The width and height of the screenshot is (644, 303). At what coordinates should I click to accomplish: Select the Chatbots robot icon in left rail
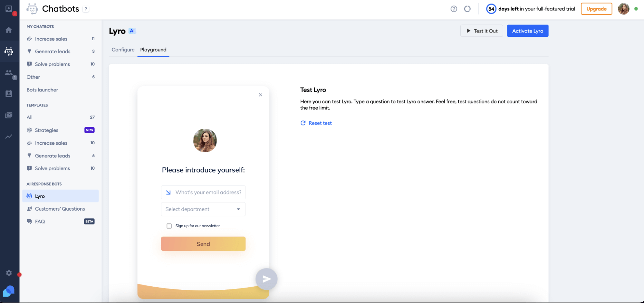(x=9, y=51)
